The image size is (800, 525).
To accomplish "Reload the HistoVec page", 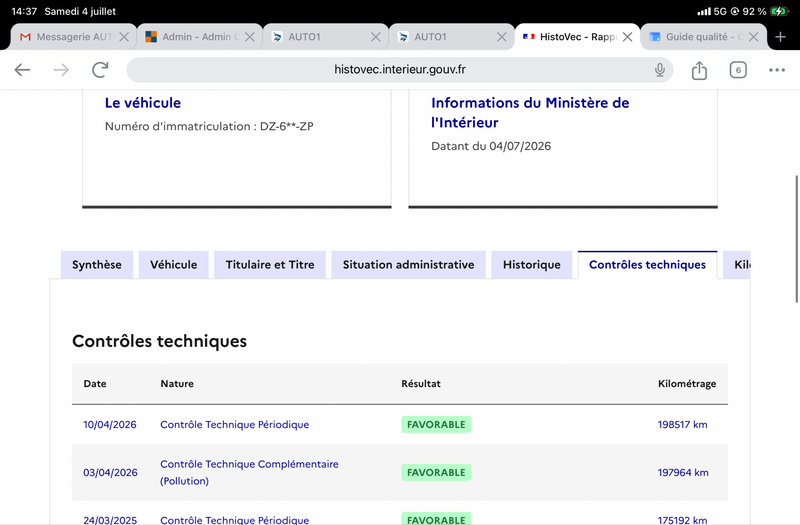I will [x=100, y=70].
